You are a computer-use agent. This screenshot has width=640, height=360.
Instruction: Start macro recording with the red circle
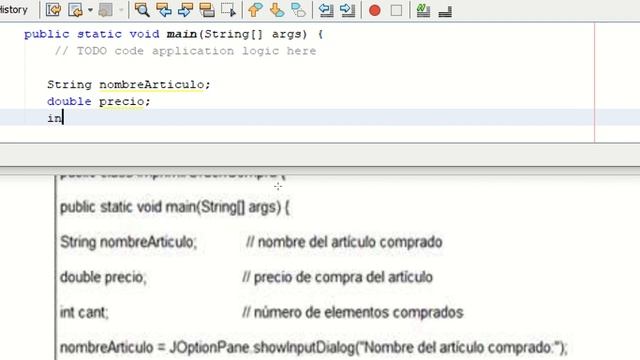click(375, 10)
